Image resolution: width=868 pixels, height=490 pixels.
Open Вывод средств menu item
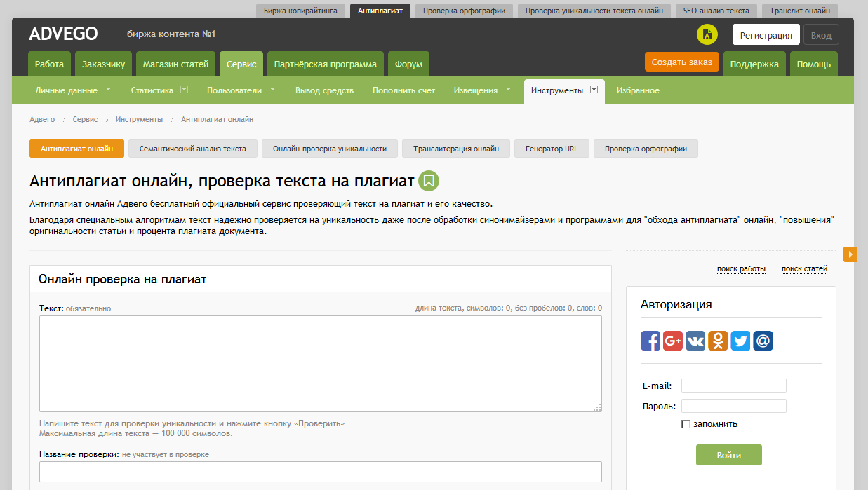[324, 90]
